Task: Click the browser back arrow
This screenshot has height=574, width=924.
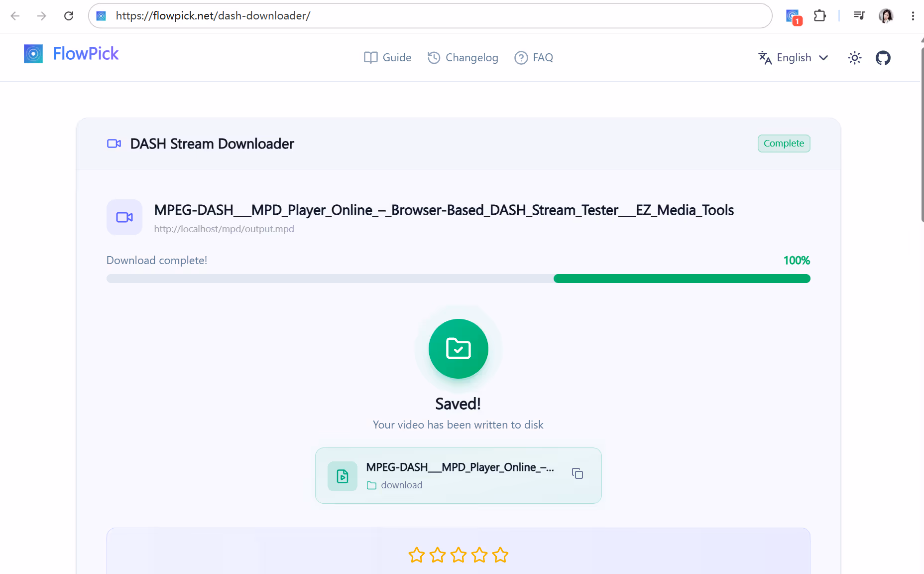Action: pyautogui.click(x=15, y=16)
